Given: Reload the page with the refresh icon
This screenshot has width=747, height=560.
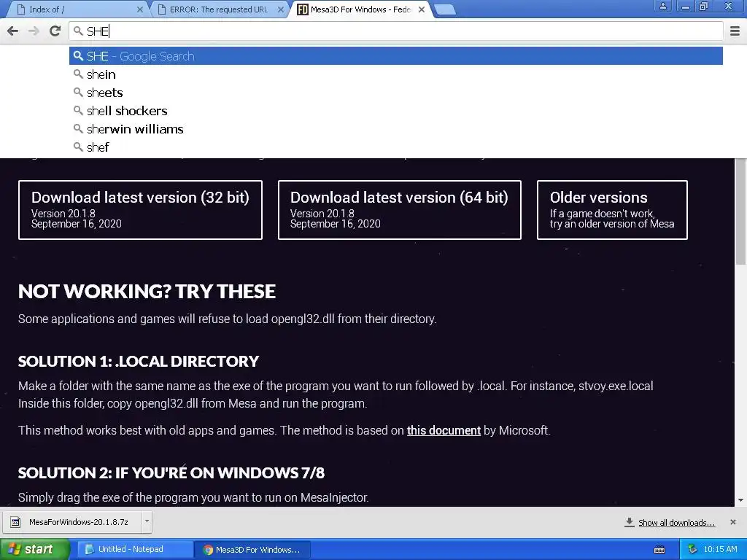Looking at the screenshot, I should (55, 31).
